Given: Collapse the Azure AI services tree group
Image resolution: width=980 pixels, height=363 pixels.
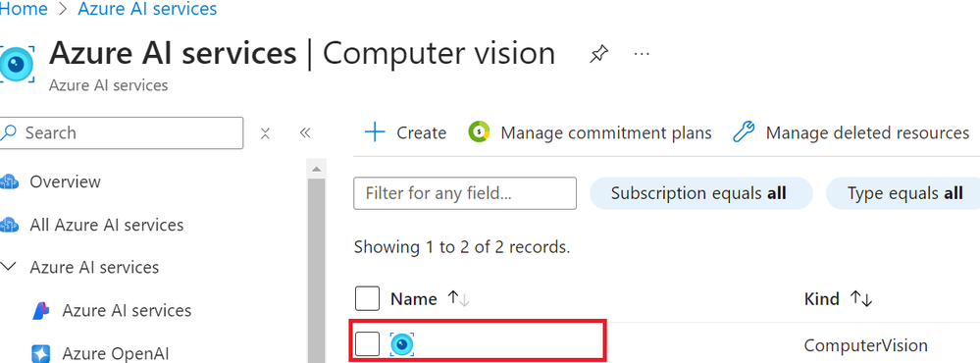Looking at the screenshot, I should pyautogui.click(x=9, y=267).
